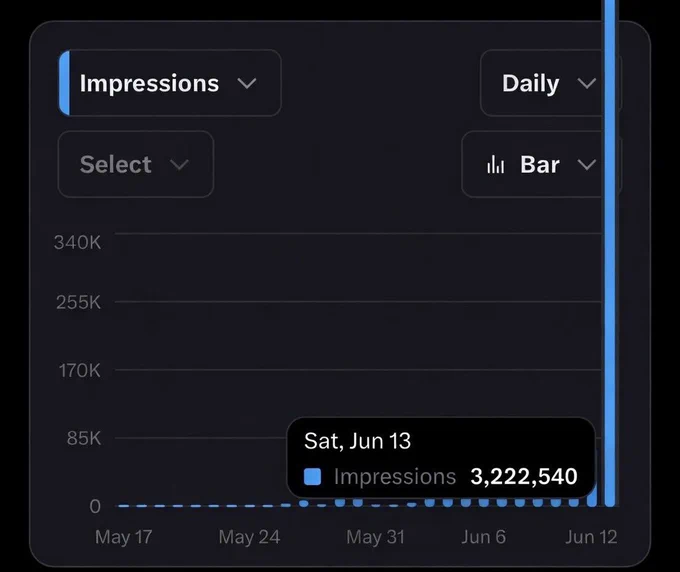The width and height of the screenshot is (680, 572).
Task: Open the Impressions metric dropdown
Action: [170, 83]
